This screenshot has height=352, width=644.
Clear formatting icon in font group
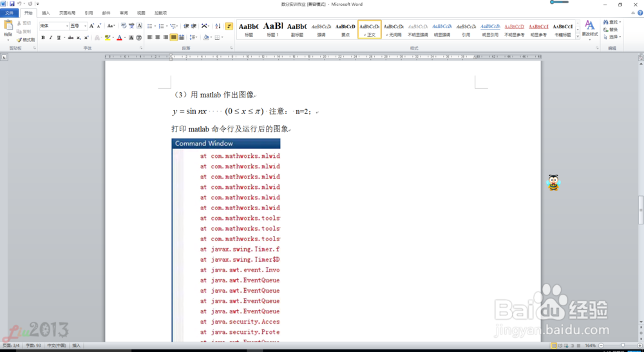(124, 26)
